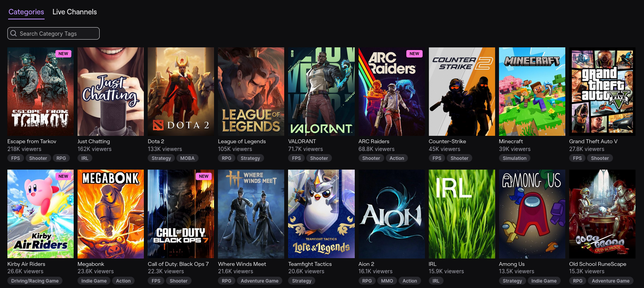Screen dimensions: 644x288
Task: Click the Where Winds Meet title link
Action: click(242, 264)
